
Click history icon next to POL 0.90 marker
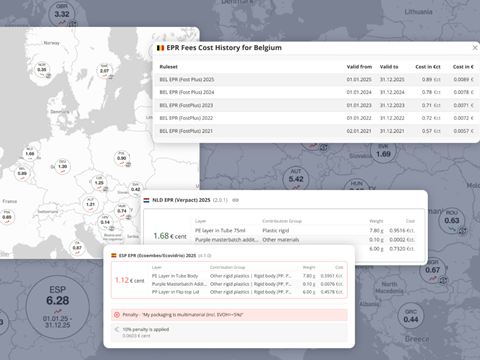128,164
